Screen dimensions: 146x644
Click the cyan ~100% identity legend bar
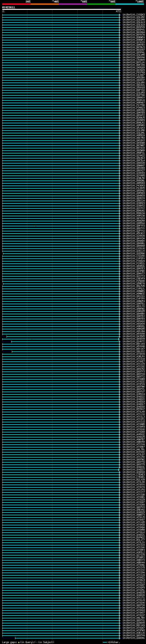click(x=130, y=4)
